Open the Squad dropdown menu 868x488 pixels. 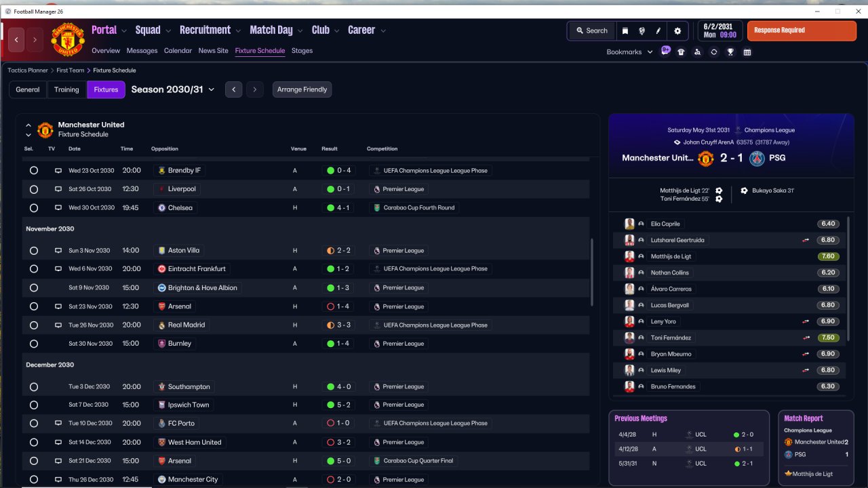pos(153,30)
